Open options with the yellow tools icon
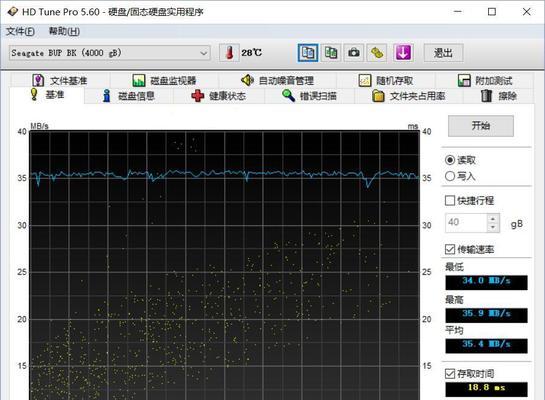This screenshot has height=400, width=545. [x=377, y=53]
